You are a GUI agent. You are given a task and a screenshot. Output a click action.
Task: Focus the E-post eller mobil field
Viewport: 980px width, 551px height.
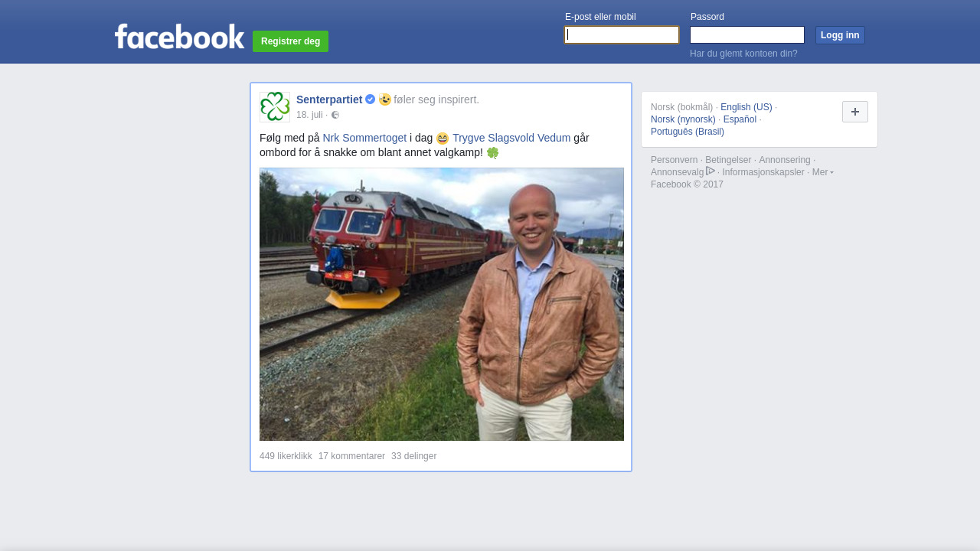pos(622,35)
